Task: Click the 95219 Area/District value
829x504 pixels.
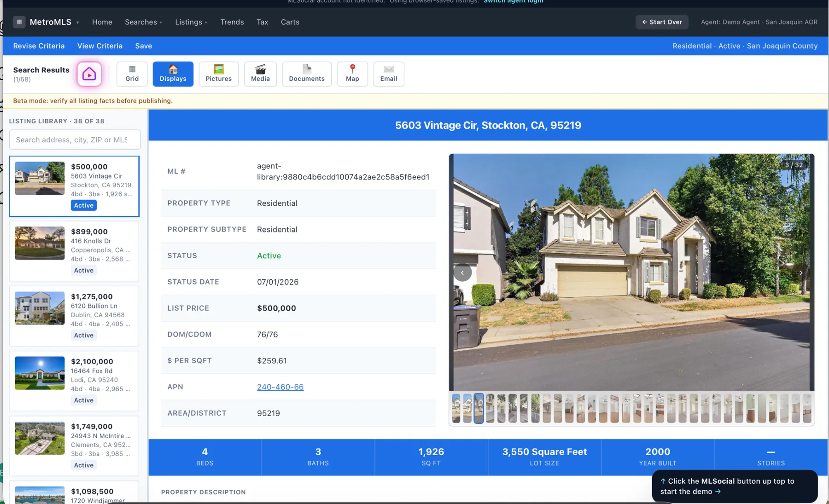Action: pos(269,413)
